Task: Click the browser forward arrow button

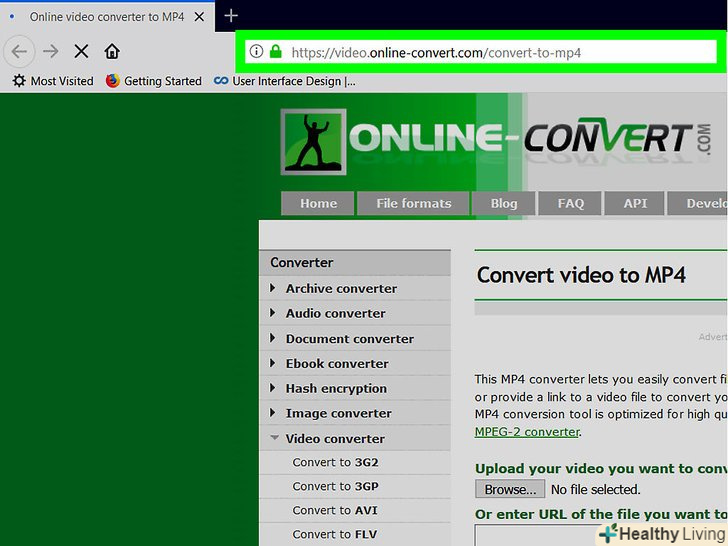Action: (50, 51)
